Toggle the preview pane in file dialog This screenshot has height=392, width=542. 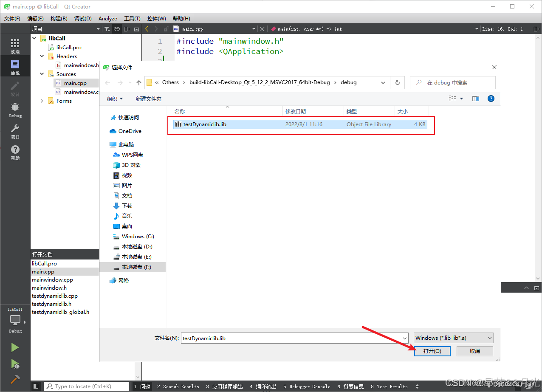[x=476, y=99]
